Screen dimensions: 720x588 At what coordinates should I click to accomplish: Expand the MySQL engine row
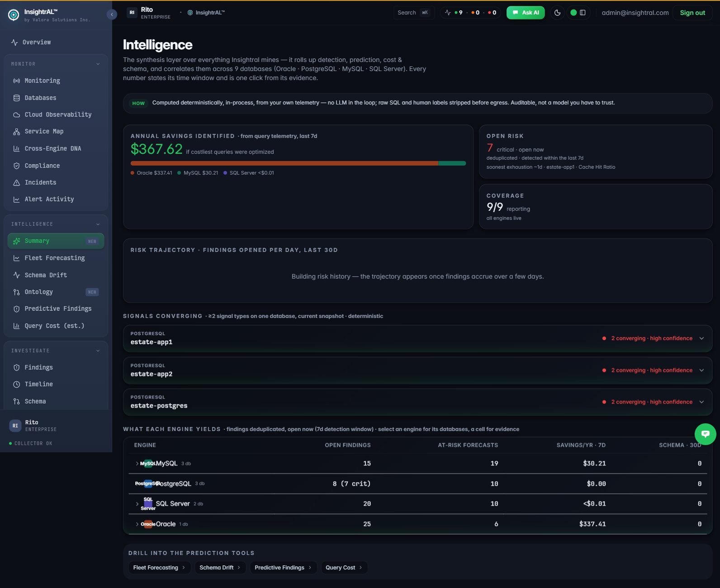[137, 464]
